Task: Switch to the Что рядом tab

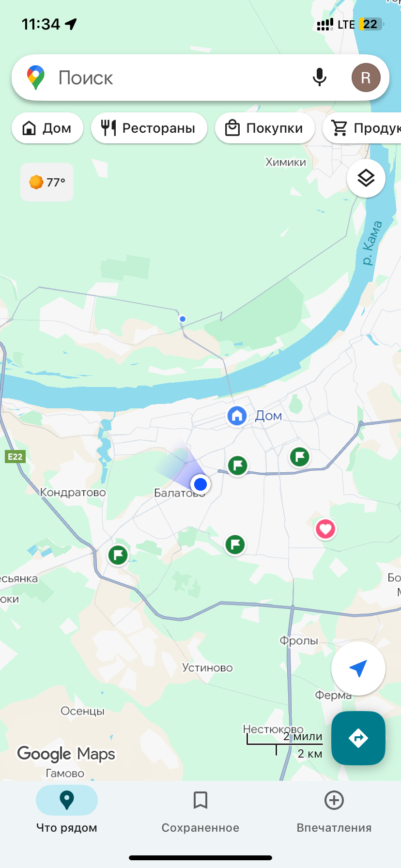Action: (x=67, y=810)
